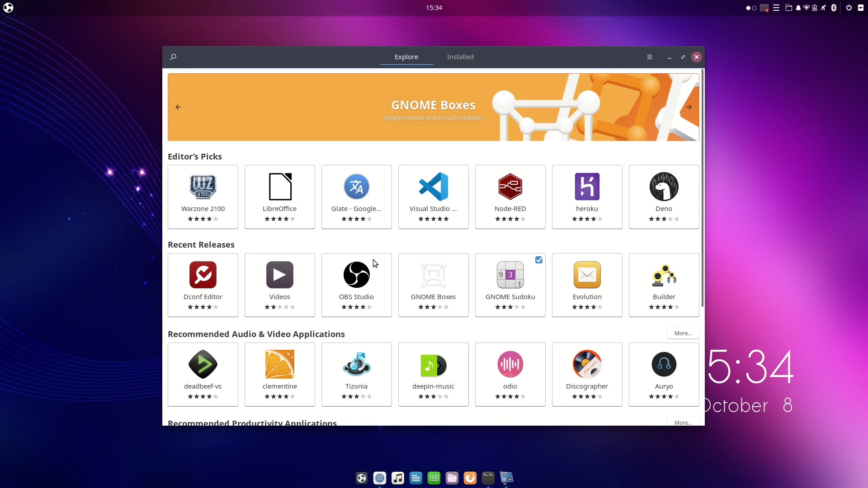Unmute sound via the panel mute icon

point(824,8)
